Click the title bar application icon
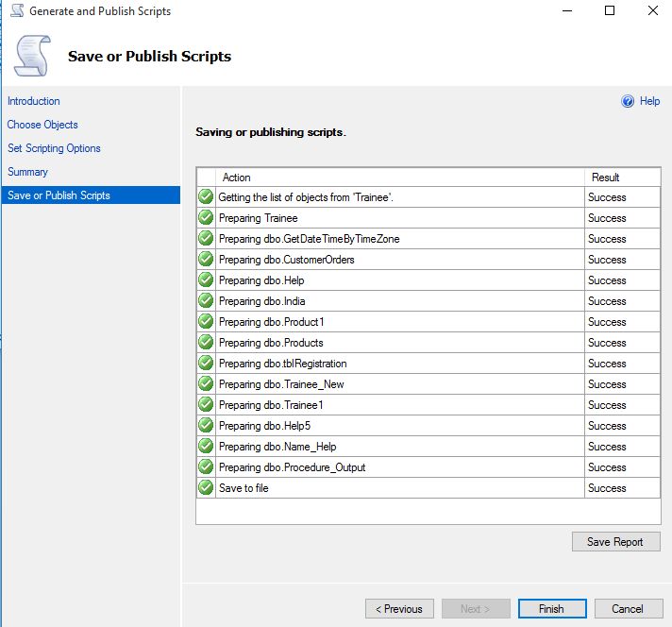 tap(16, 11)
